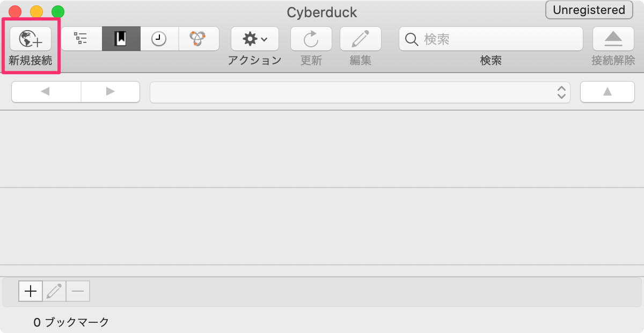Viewport: 644px width, 333px height.
Task: Click into the 検索 search field
Action: pos(491,39)
